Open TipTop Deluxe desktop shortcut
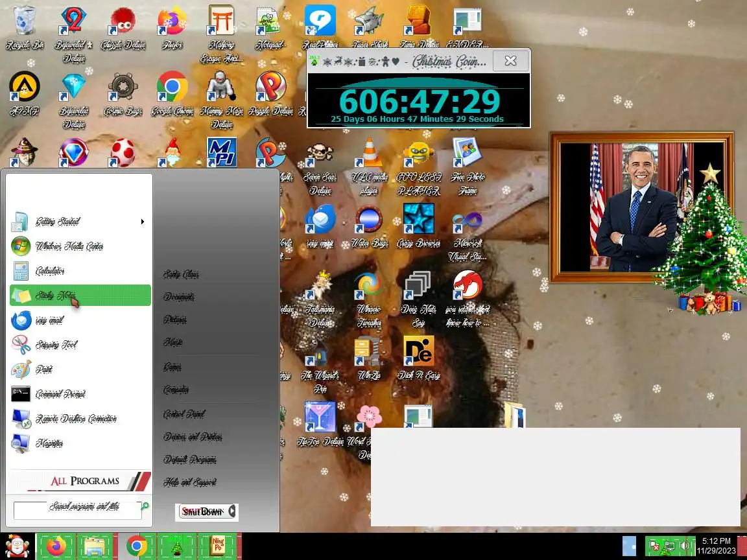 [320, 423]
